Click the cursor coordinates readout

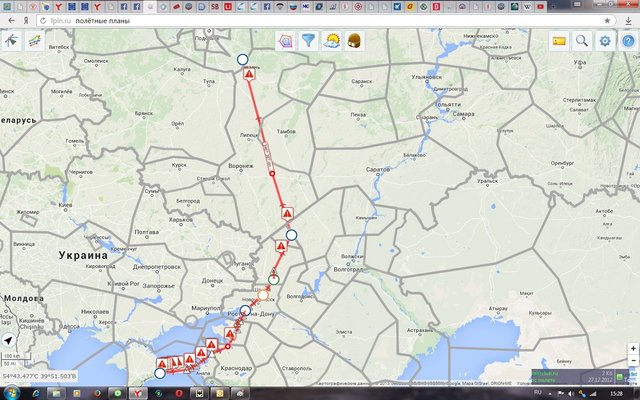point(39,376)
